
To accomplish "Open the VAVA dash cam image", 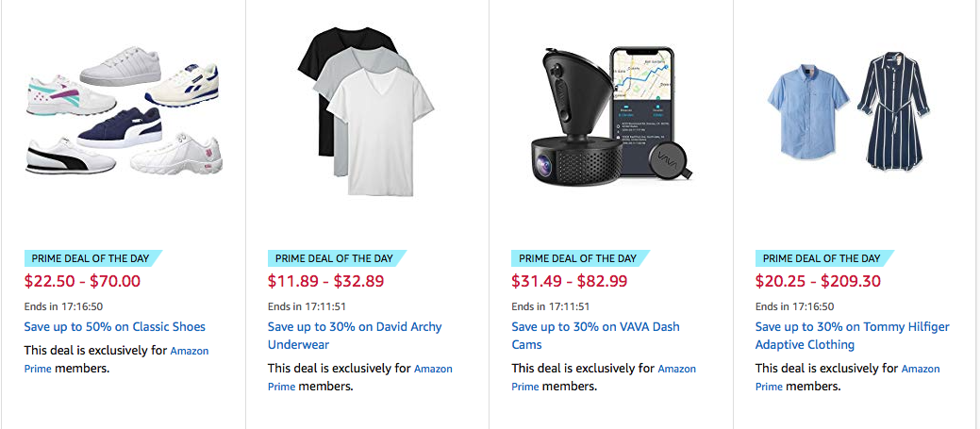I will 610,113.
